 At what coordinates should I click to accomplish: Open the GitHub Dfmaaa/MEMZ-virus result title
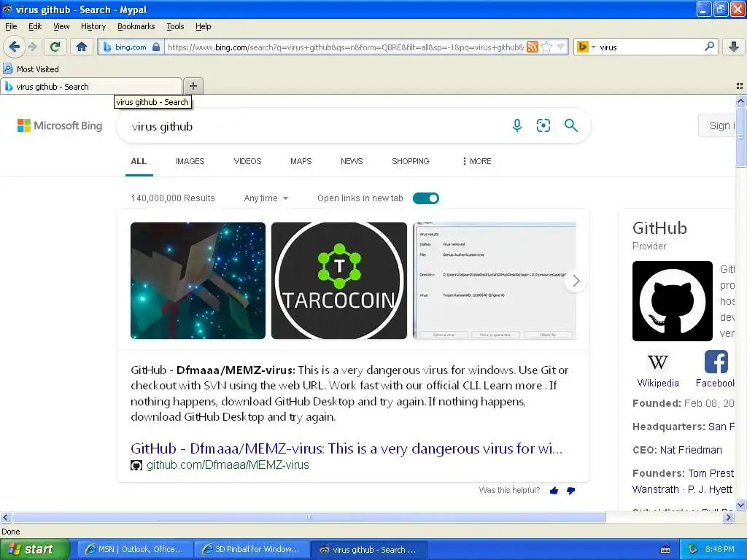[x=347, y=448]
